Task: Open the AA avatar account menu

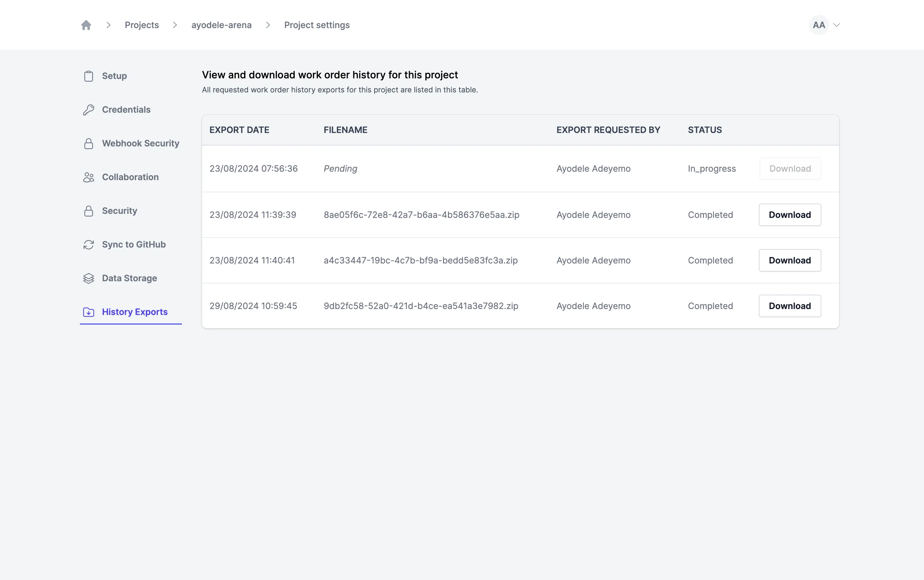Action: point(819,25)
